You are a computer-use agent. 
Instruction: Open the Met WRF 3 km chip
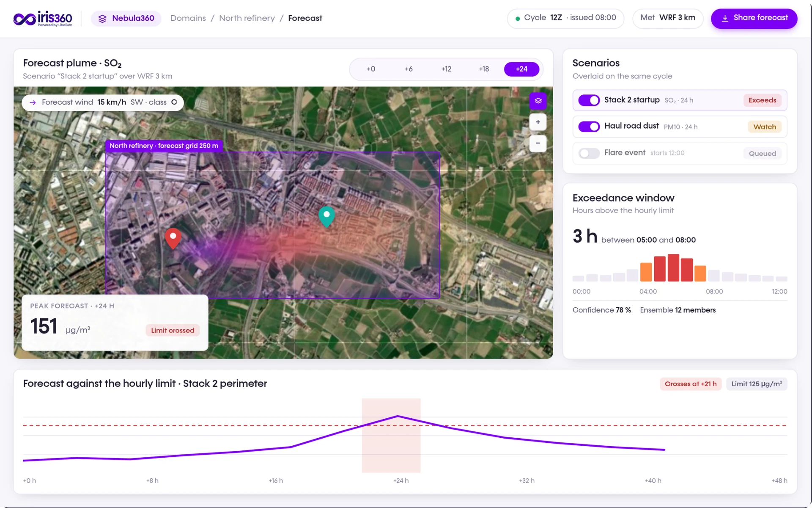coord(667,18)
